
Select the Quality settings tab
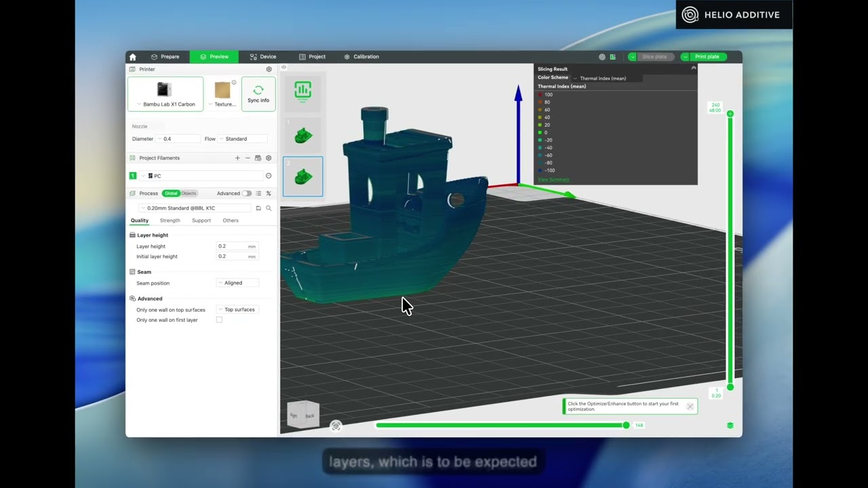click(x=140, y=220)
